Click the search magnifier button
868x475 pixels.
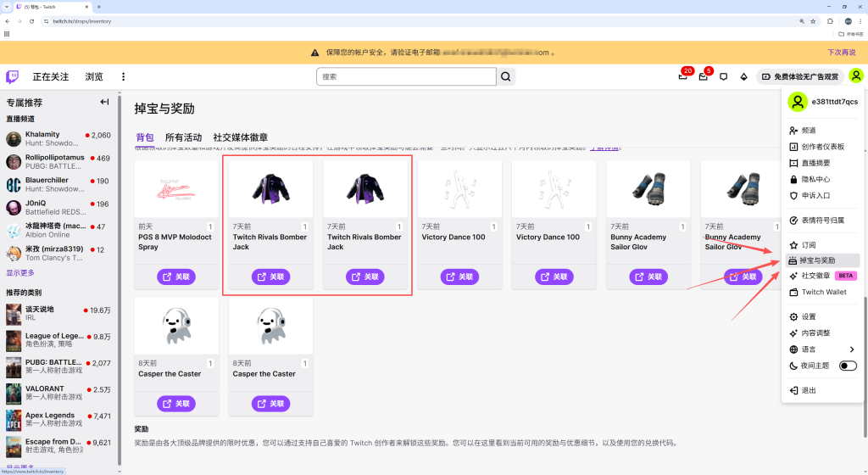pos(505,76)
